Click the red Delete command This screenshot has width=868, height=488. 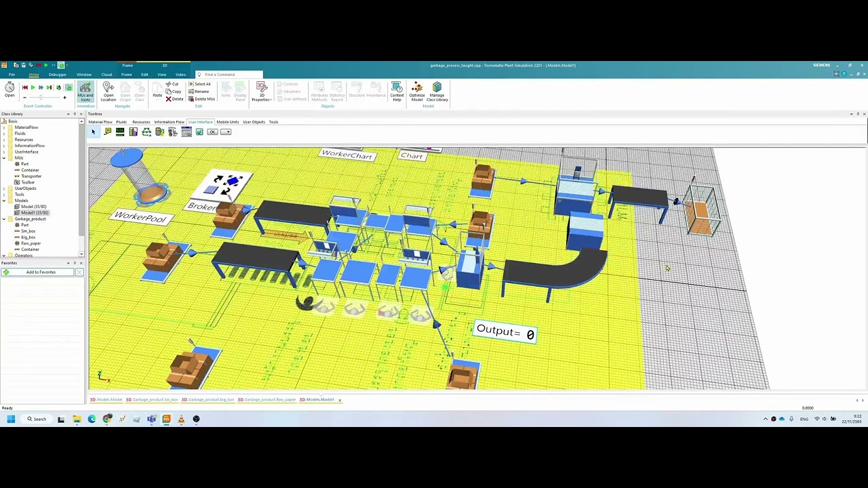pos(175,99)
